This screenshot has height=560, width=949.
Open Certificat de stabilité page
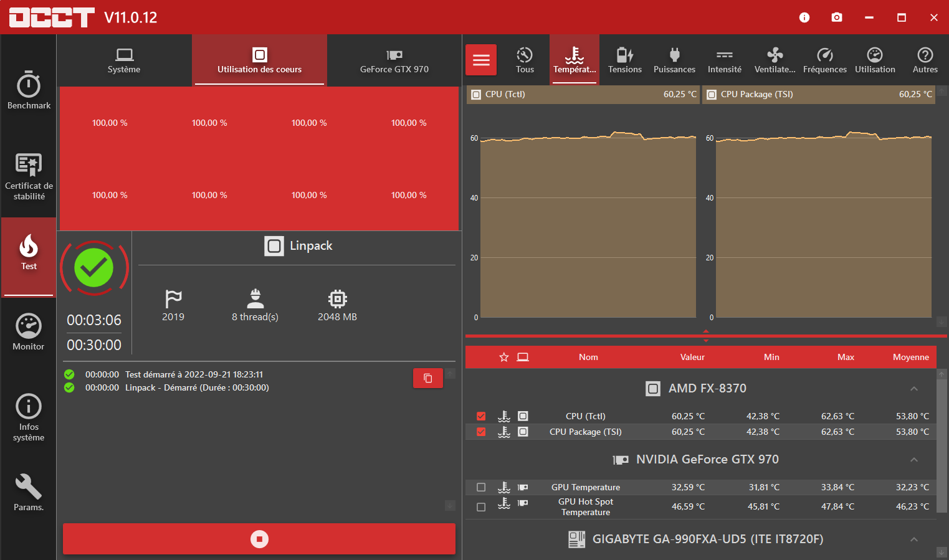pos(29,178)
